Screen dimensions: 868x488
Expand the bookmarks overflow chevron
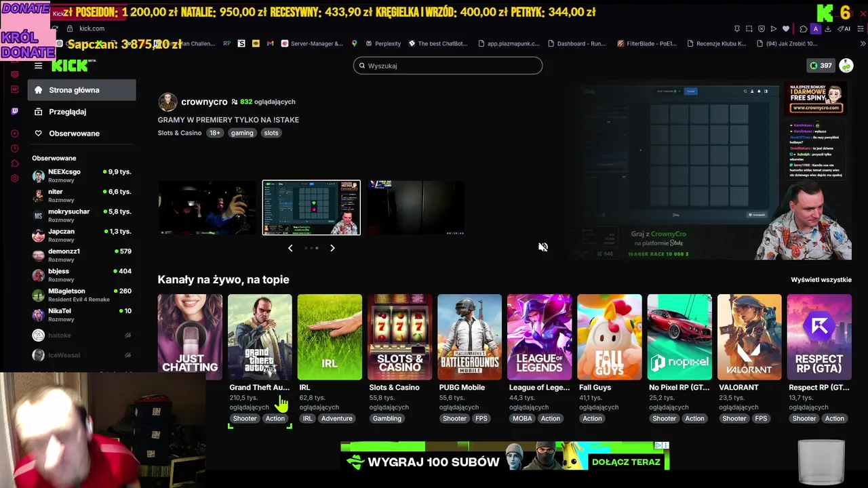863,43
